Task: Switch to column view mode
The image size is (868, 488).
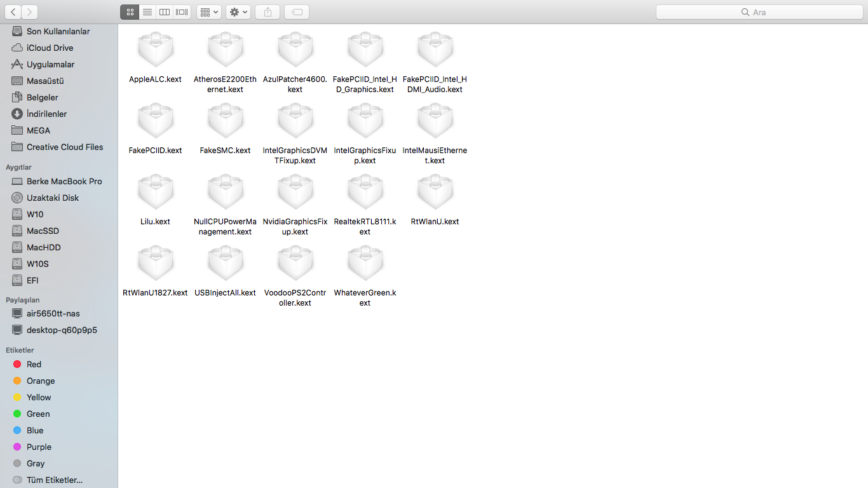Action: [x=165, y=12]
